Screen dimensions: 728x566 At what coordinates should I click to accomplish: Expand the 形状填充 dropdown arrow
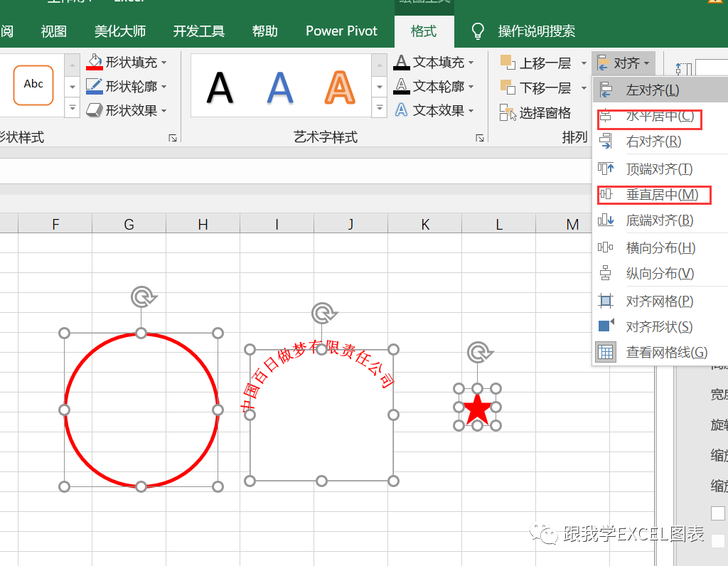(164, 63)
